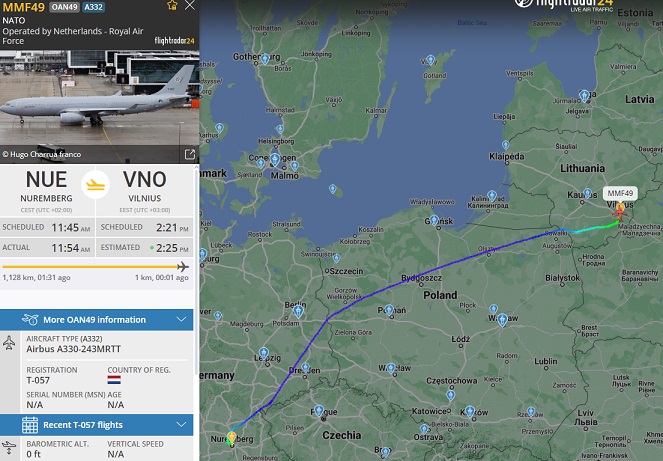This screenshot has height=461, width=663.
Task: Click the chevron beside Recent T-057 flights
Action: click(x=181, y=424)
